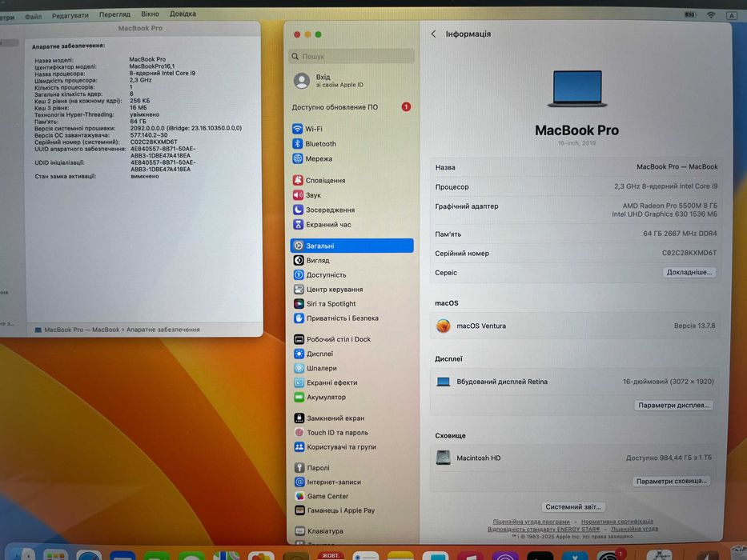Click MacBookPro16,1 identifier in system report
This screenshot has width=747, height=560.
(152, 66)
